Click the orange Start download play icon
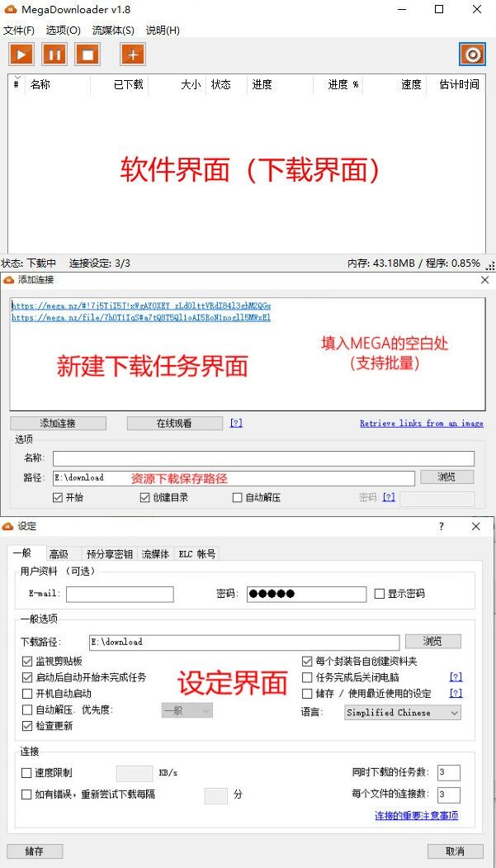This screenshot has height=868, width=496. pyautogui.click(x=21, y=55)
